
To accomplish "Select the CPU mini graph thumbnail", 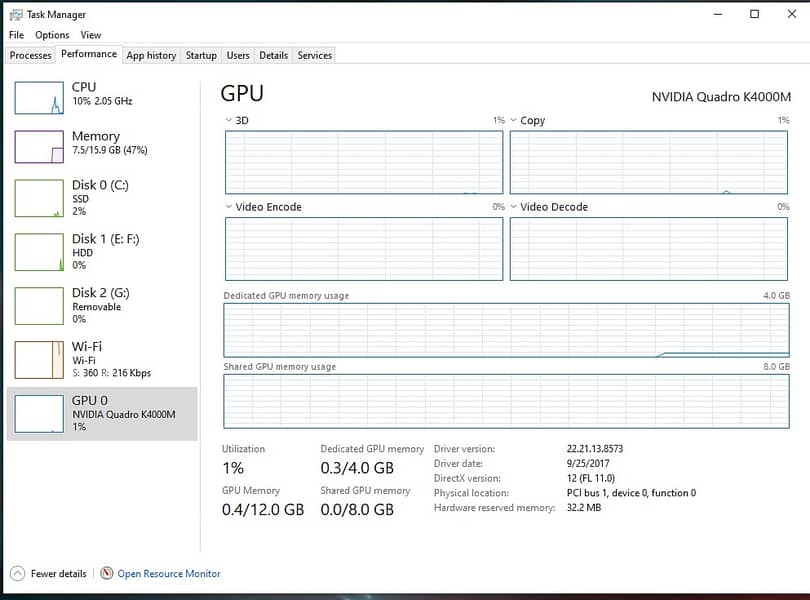I will [x=39, y=98].
